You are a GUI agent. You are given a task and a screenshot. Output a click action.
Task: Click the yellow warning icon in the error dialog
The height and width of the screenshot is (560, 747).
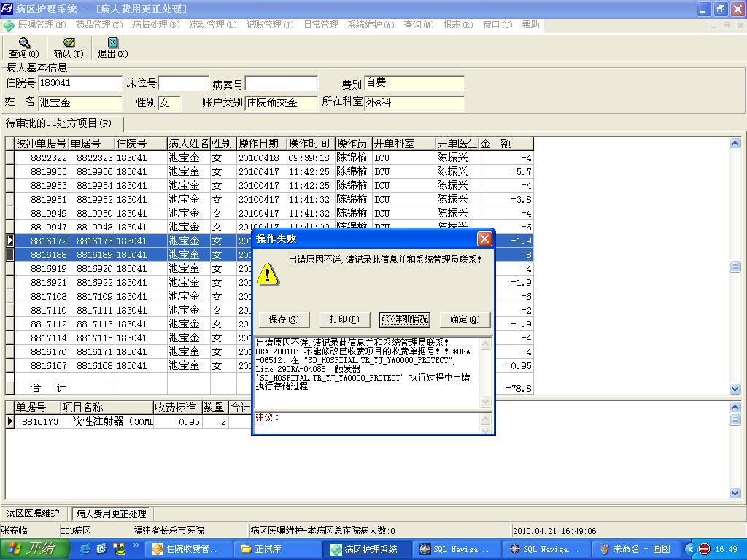(268, 274)
